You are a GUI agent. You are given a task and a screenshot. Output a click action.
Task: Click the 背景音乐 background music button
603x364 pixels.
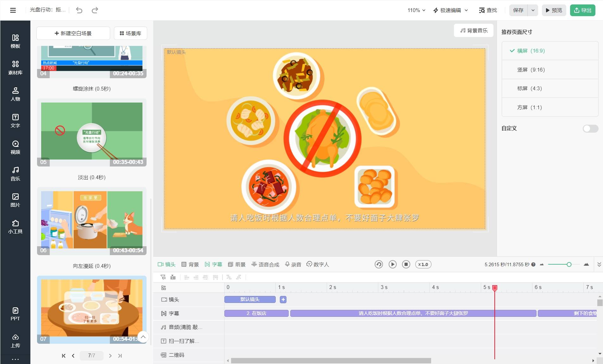tap(474, 30)
